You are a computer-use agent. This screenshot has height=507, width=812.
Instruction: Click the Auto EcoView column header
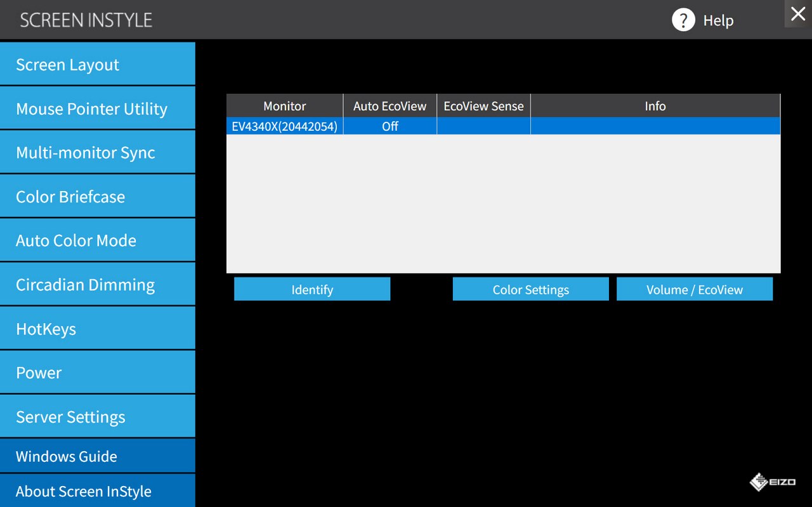click(x=390, y=106)
